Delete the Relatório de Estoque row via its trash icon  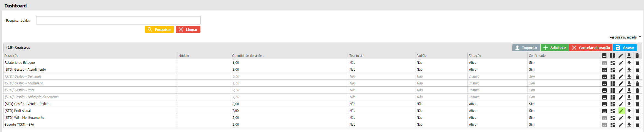[637, 63]
